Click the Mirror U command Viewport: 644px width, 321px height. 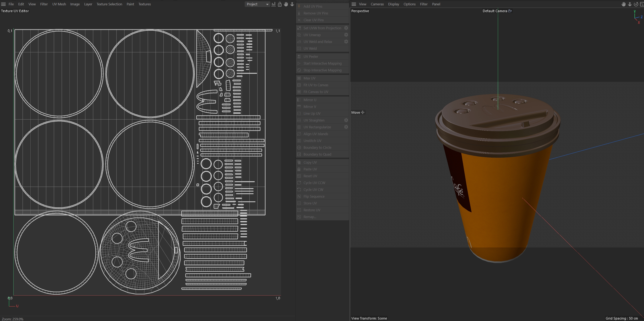pos(310,100)
